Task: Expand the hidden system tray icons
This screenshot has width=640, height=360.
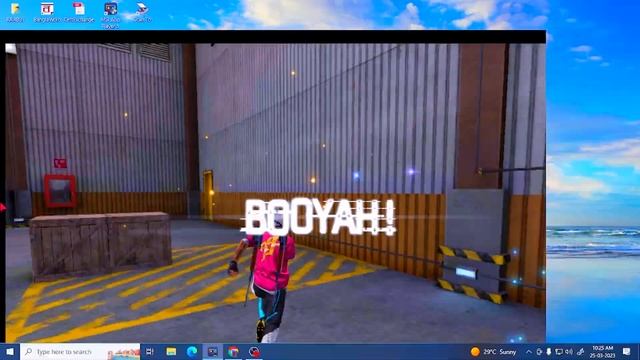Action: pos(529,351)
